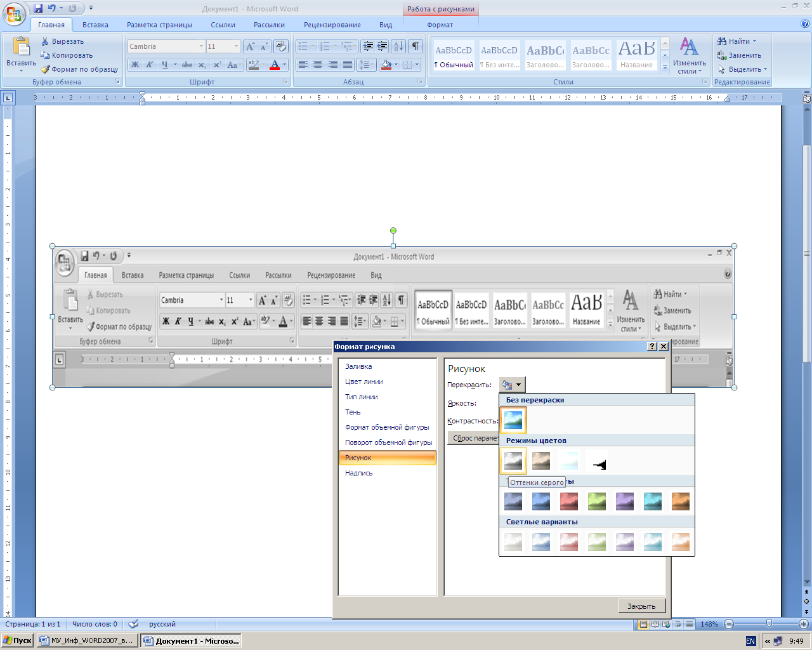
Task: Click the Decrease Indent icon
Action: [x=368, y=46]
